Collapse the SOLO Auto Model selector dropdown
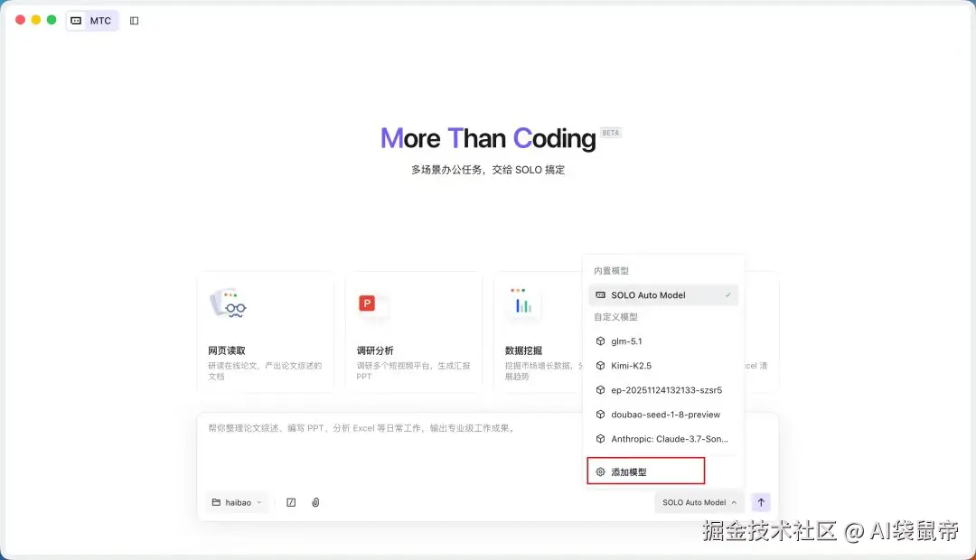The image size is (976, 560). pyautogui.click(x=699, y=502)
